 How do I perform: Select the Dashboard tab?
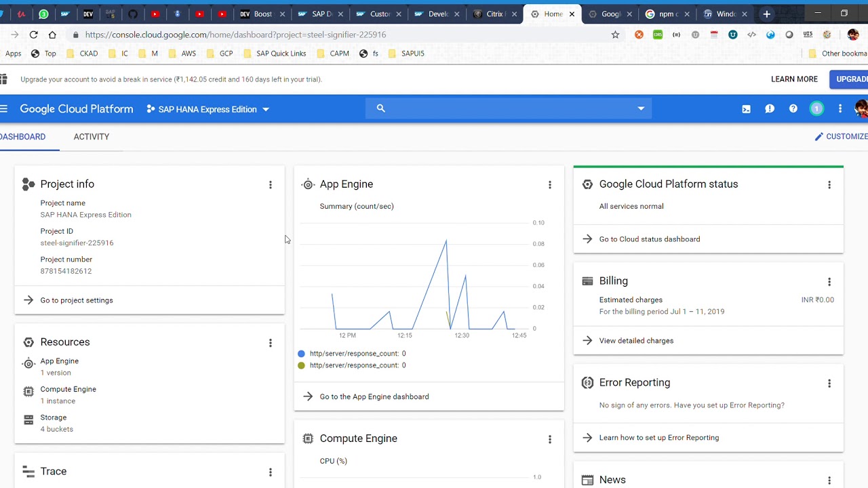coord(22,136)
